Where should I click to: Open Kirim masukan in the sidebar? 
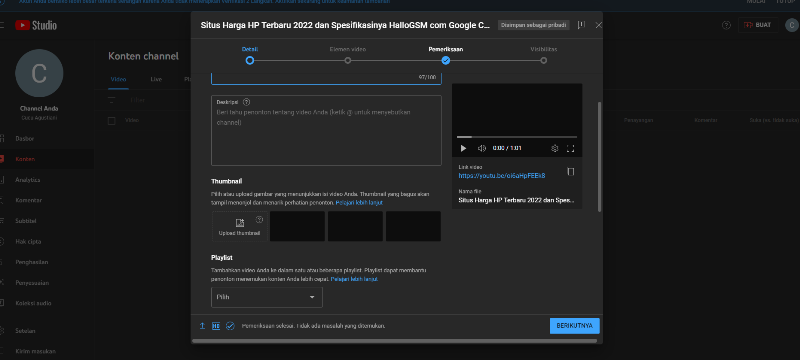click(35, 351)
